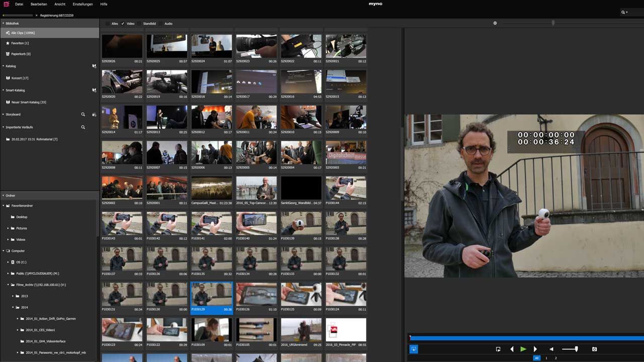
Task: Open the Einstellungen menu
Action: point(83,4)
